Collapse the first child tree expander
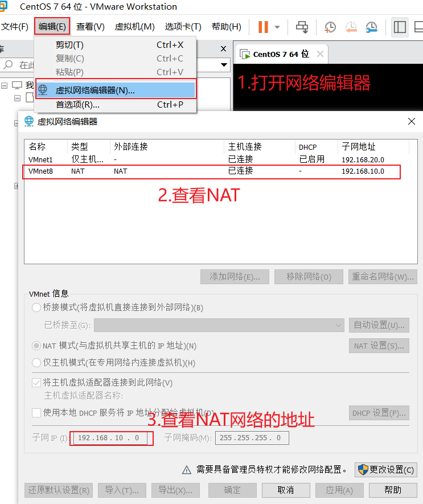 click(x=17, y=98)
